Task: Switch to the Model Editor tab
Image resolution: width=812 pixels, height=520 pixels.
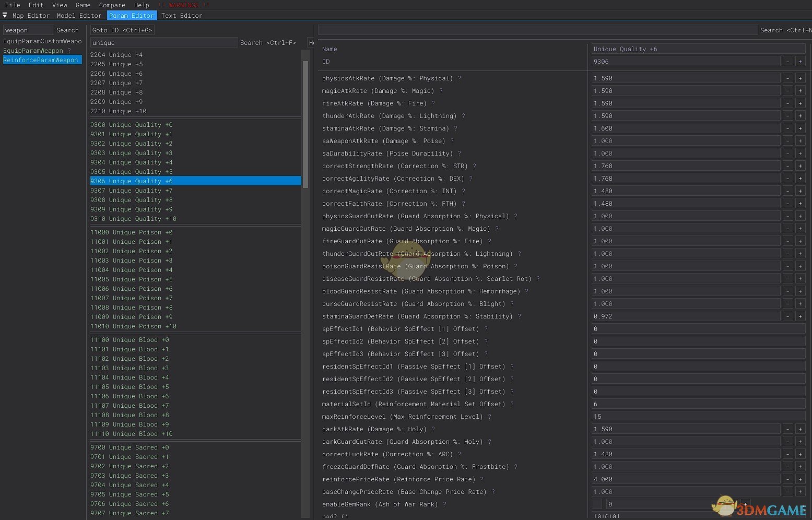Action: click(x=79, y=16)
